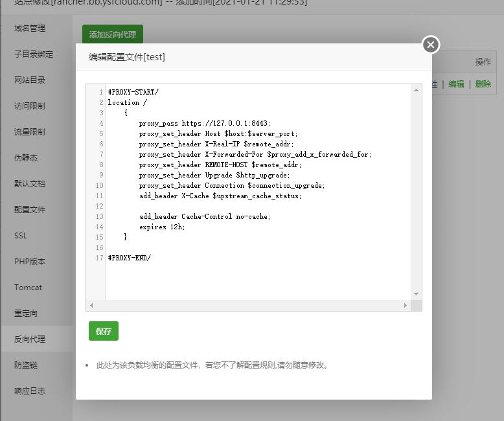
Task: Click the #PROXY-END/ comment line
Action: pos(129,258)
